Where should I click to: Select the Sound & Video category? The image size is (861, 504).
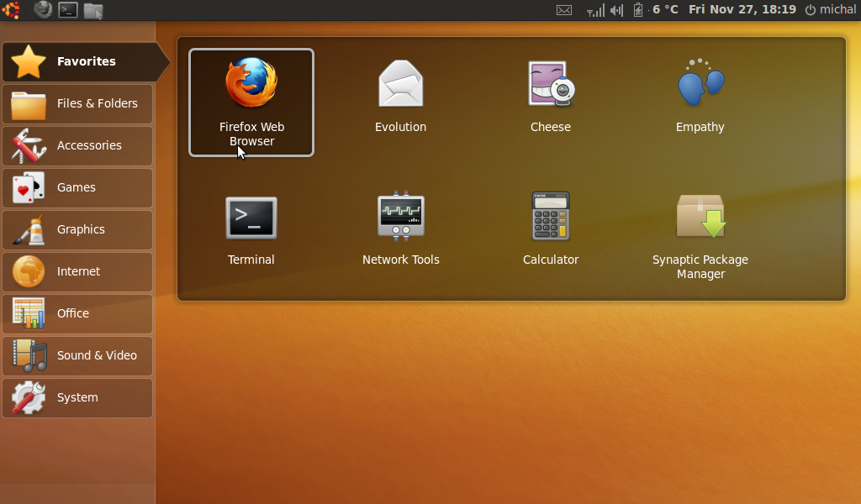point(77,356)
